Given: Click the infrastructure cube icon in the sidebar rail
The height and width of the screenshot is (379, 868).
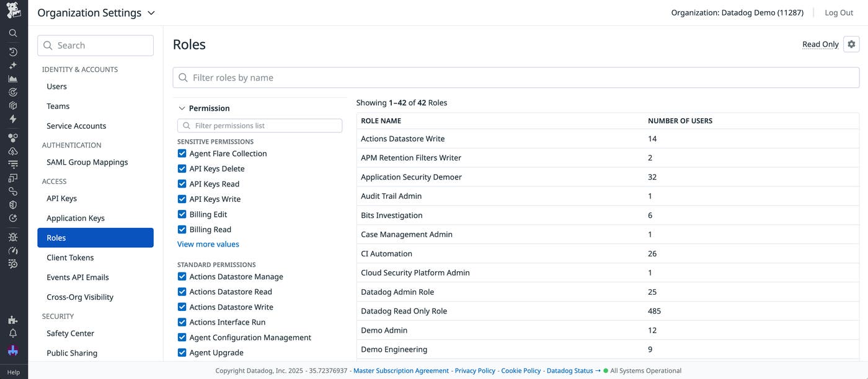Looking at the screenshot, I should 13,105.
